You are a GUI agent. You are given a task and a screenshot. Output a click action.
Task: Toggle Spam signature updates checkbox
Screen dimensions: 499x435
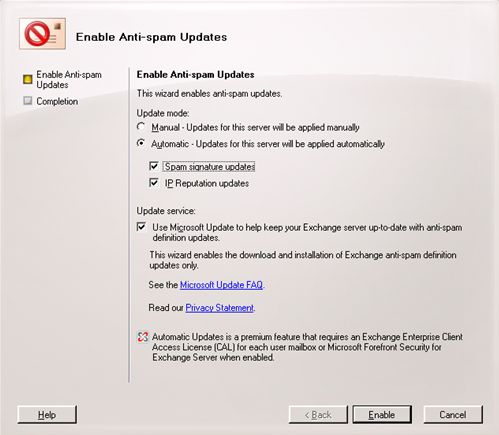coord(154,166)
